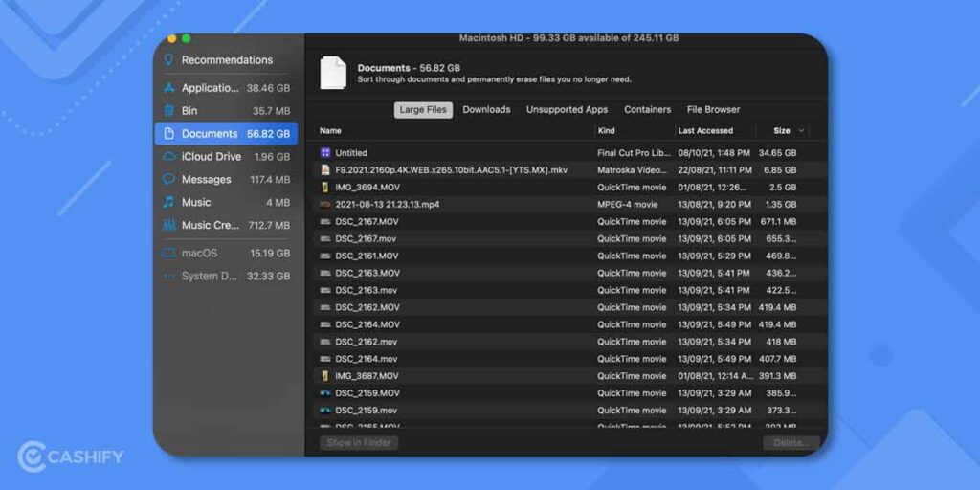
Task: Click the 6.85 GB size value
Action: (780, 170)
